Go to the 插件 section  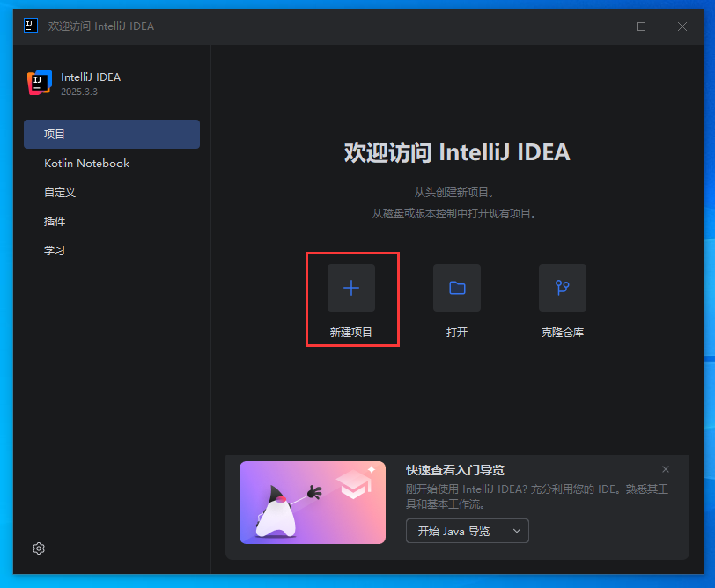coord(112,222)
